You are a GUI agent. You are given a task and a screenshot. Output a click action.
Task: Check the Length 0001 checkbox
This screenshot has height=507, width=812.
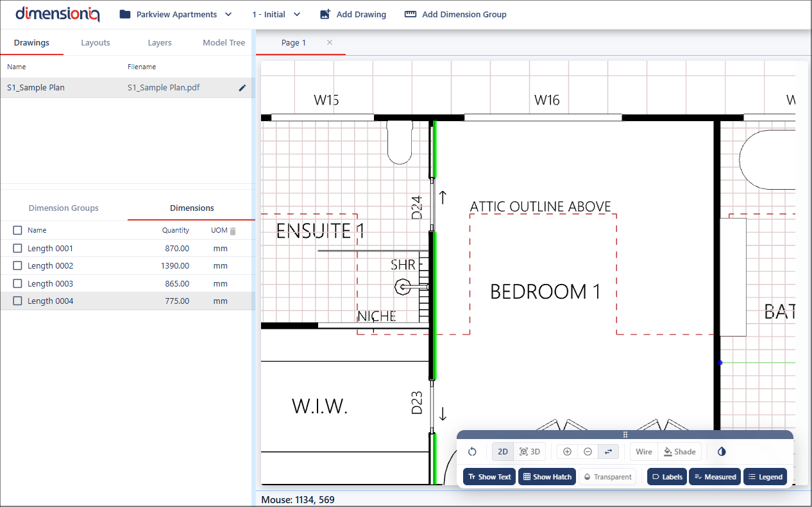[x=17, y=249]
